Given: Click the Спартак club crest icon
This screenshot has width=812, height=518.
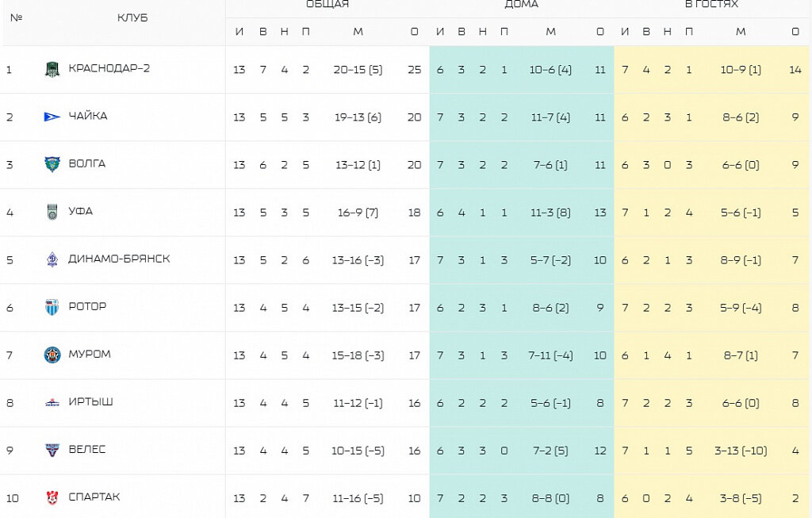Looking at the screenshot, I should (x=52, y=498).
